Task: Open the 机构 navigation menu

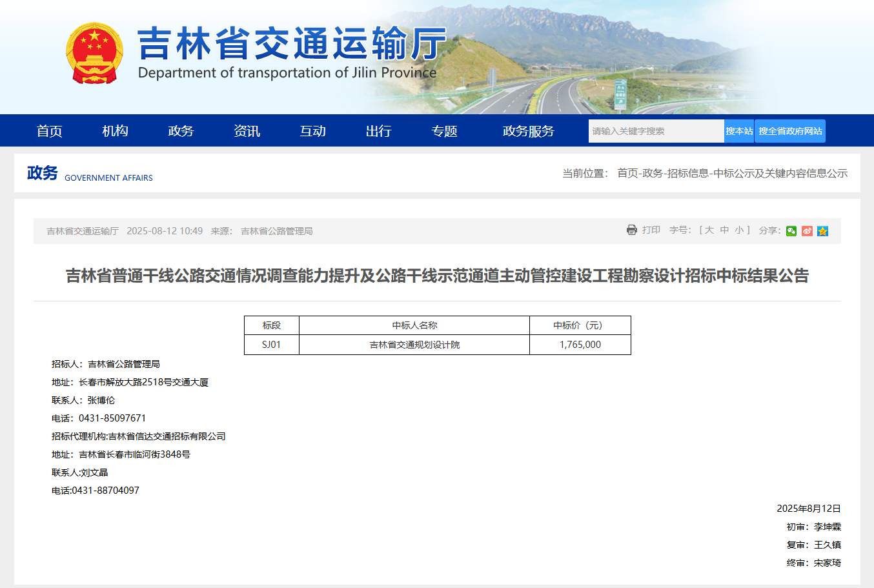Action: click(x=115, y=131)
